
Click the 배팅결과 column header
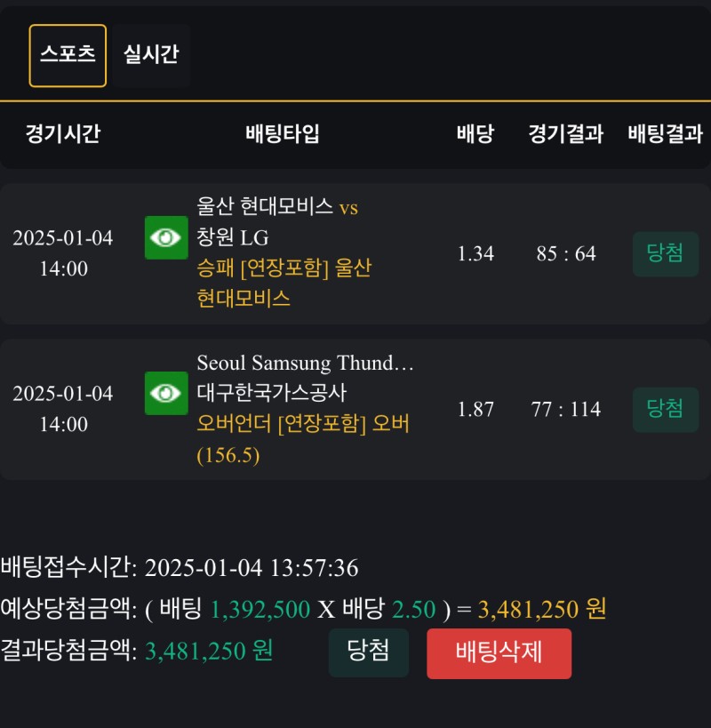(665, 134)
